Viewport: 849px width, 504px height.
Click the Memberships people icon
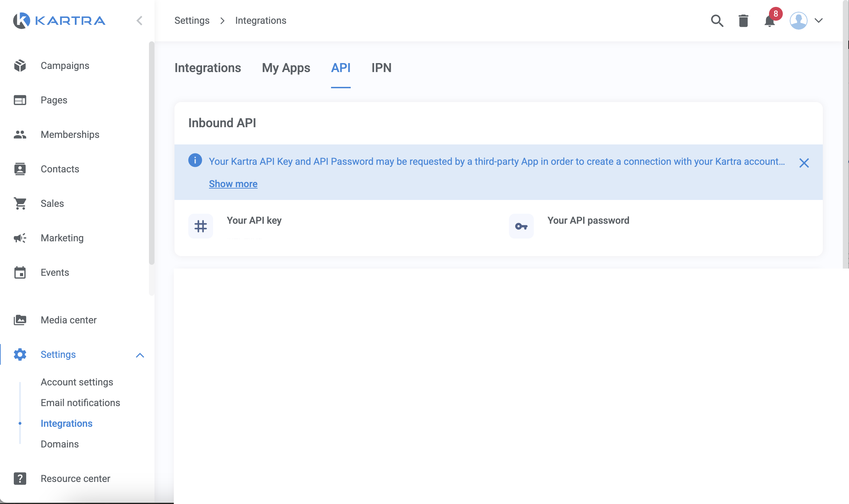coord(20,134)
